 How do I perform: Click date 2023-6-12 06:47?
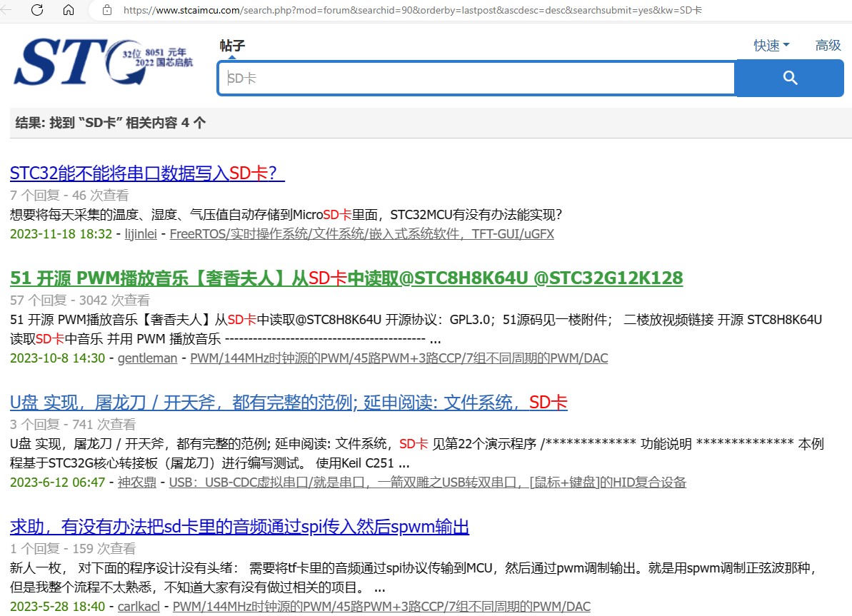[57, 483]
